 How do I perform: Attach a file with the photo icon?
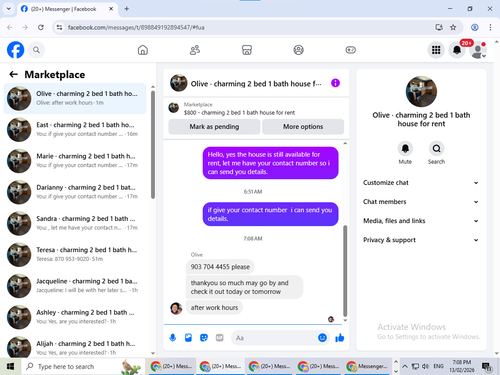pos(188,338)
